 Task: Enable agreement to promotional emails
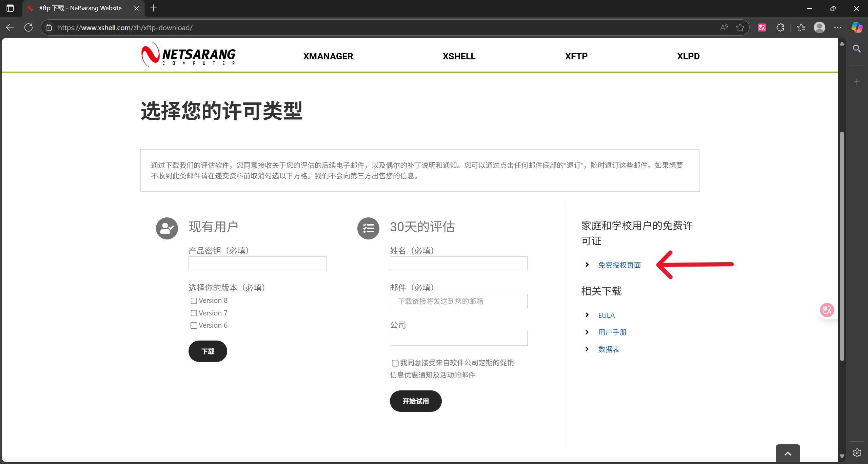(x=395, y=363)
